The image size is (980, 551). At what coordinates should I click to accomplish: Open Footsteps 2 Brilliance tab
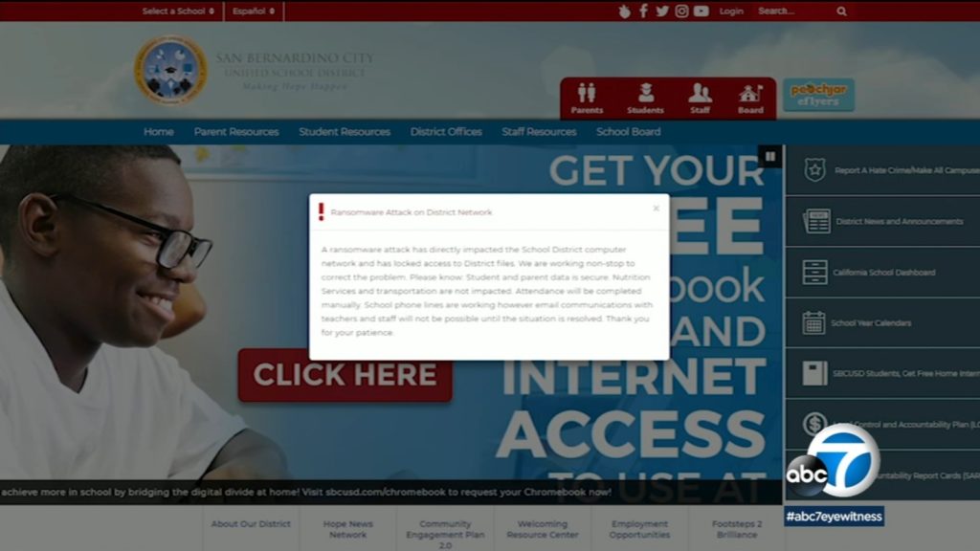(737, 529)
